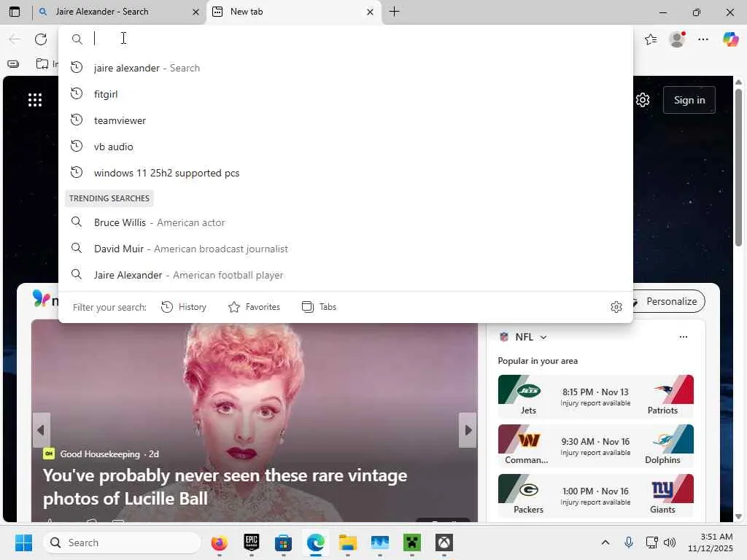Show previous news carousel slide

tap(41, 430)
